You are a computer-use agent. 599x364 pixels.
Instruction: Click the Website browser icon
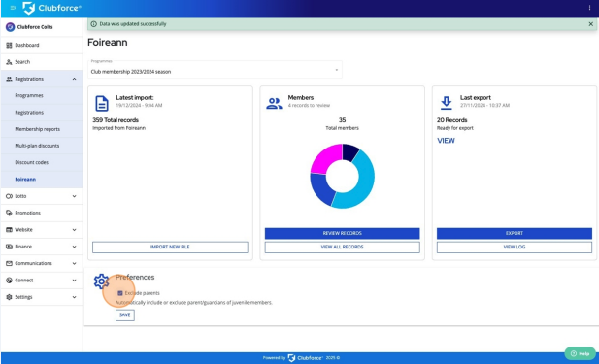tap(9, 230)
